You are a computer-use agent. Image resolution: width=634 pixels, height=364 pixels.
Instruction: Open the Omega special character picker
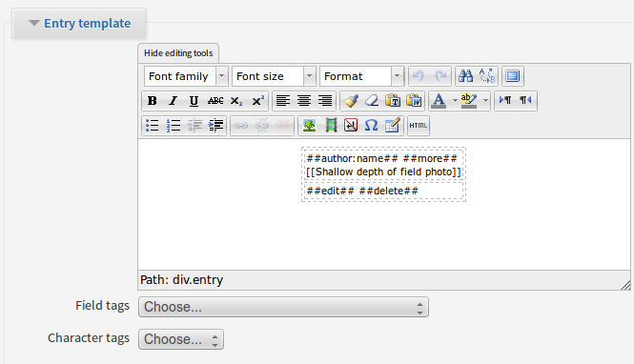[371, 125]
